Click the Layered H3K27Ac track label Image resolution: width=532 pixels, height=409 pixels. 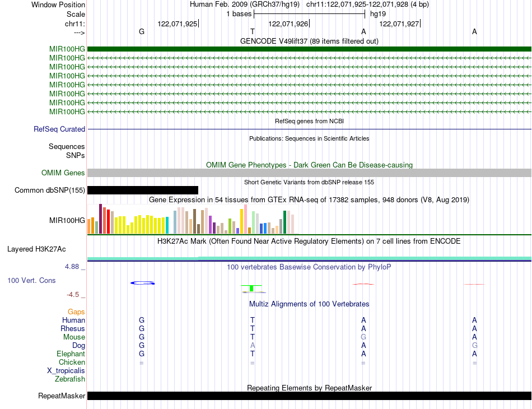[x=36, y=249]
